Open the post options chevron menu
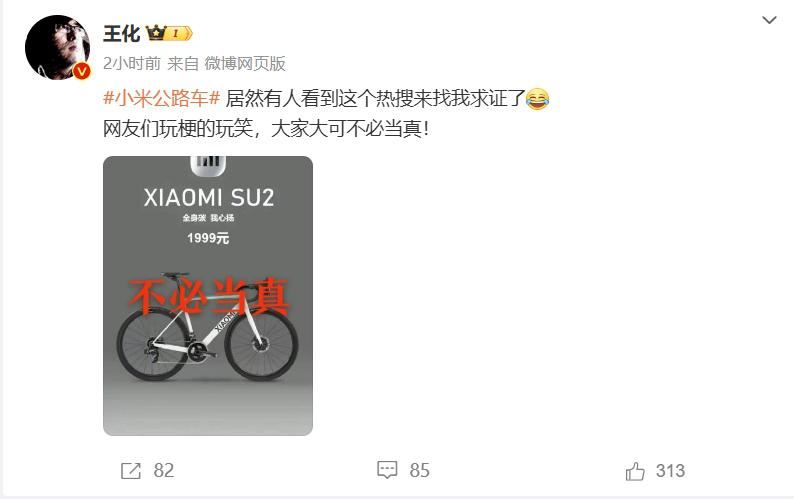Viewport: 794px width, 499px height. point(769,20)
